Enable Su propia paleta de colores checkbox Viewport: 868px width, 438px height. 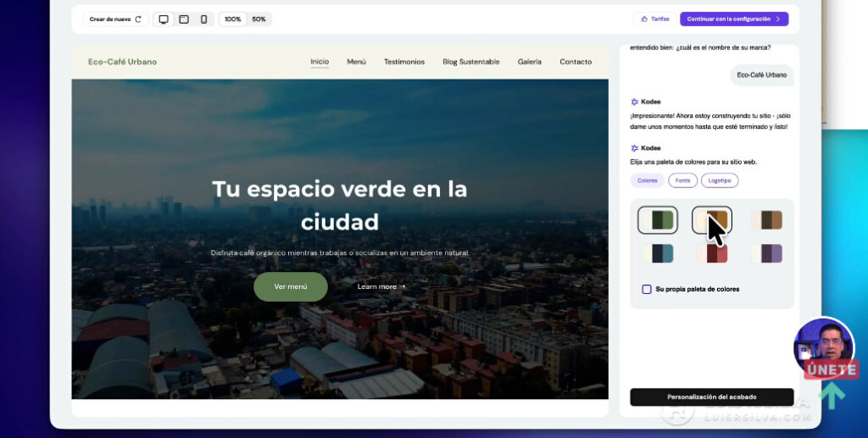click(x=647, y=289)
